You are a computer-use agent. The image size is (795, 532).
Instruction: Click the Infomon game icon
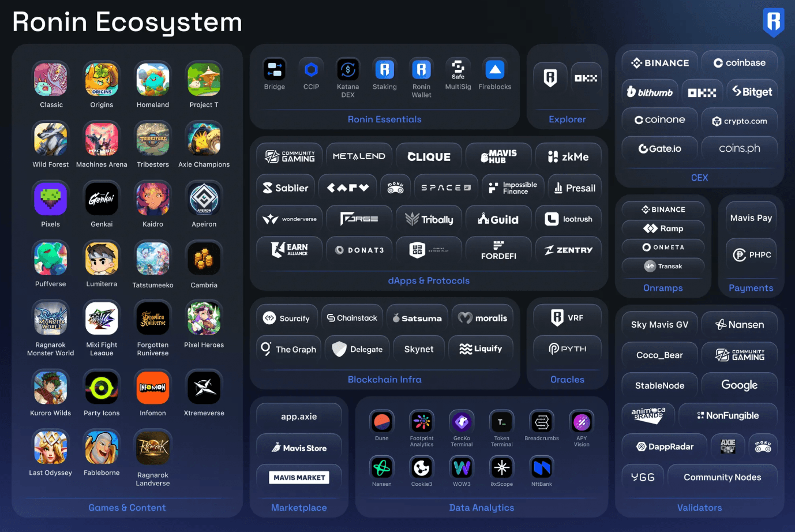153,388
